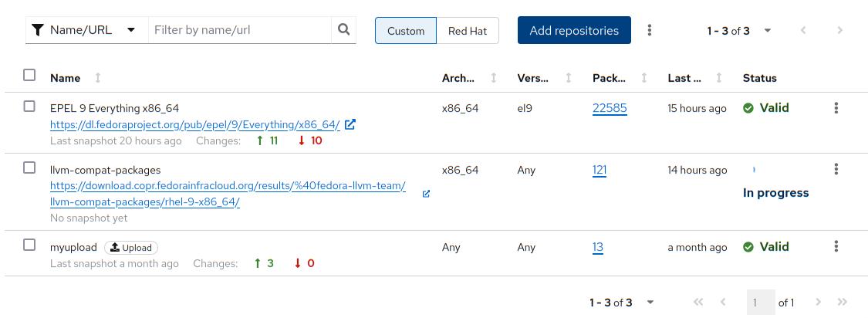868x318 pixels.
Task: Tick the llvm-compat-packages row checkbox
Action: pos(29,167)
